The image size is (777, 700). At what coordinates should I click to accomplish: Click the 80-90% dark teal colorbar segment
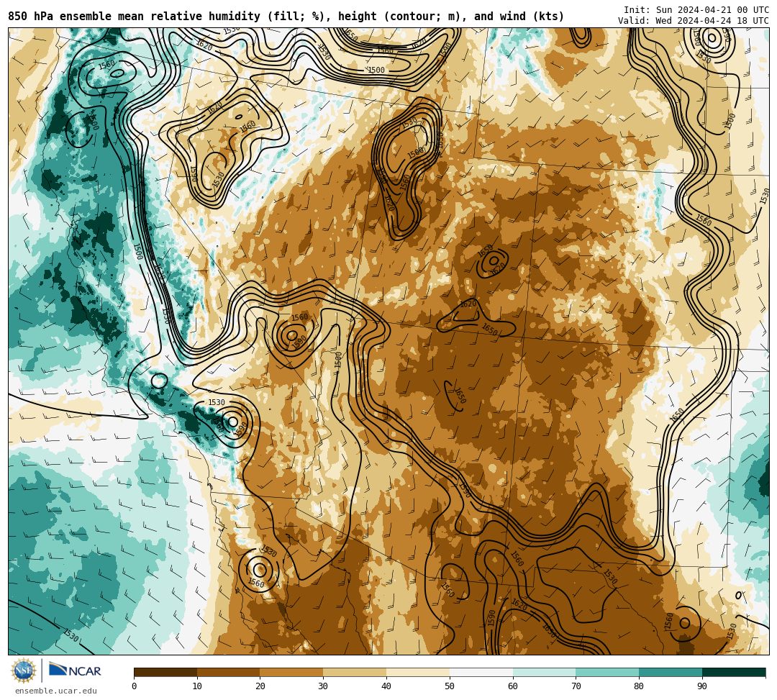tap(671, 672)
